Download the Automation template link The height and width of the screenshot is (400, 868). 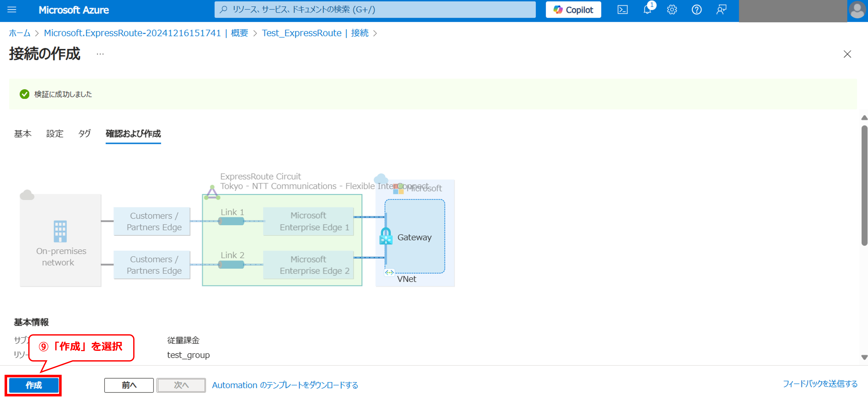(285, 385)
